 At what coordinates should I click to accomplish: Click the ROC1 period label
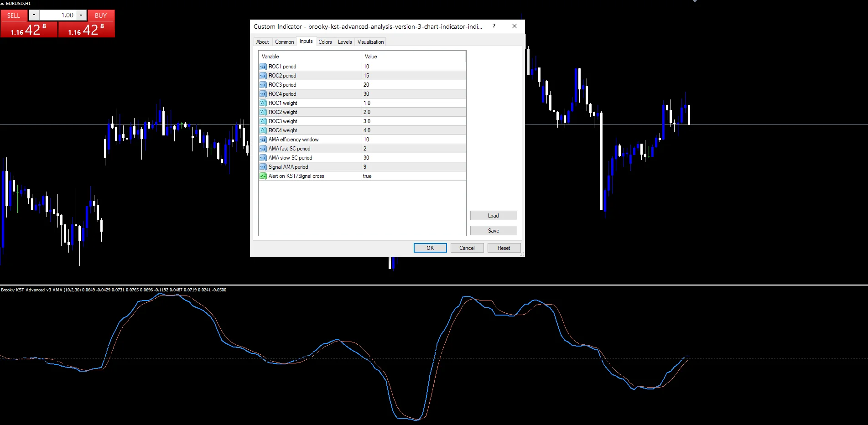(282, 67)
